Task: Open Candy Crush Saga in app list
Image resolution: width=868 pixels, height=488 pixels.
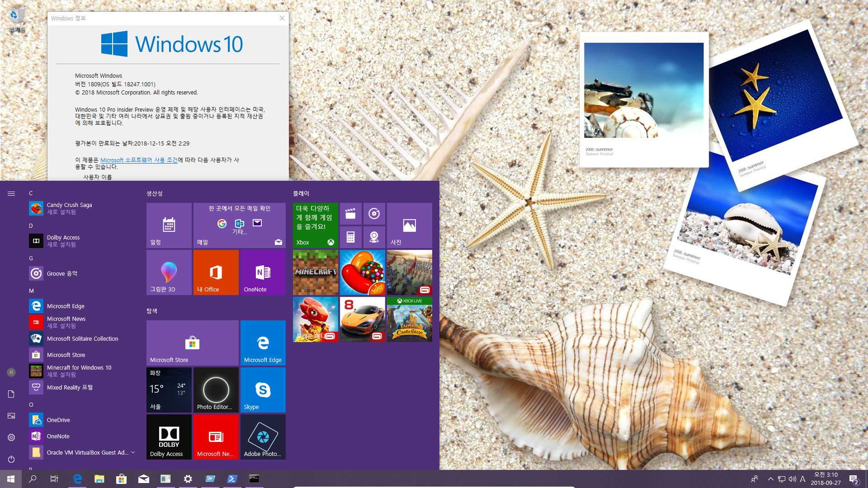Action: (x=82, y=208)
